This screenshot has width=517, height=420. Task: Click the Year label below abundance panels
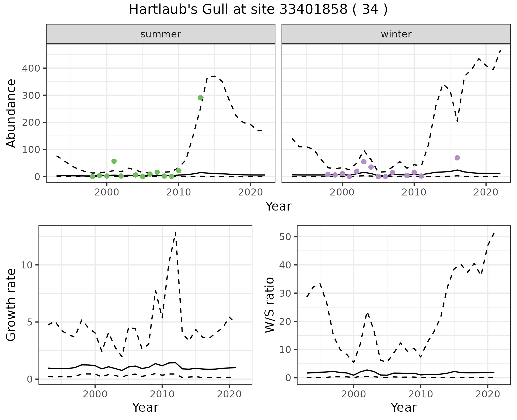point(278,206)
